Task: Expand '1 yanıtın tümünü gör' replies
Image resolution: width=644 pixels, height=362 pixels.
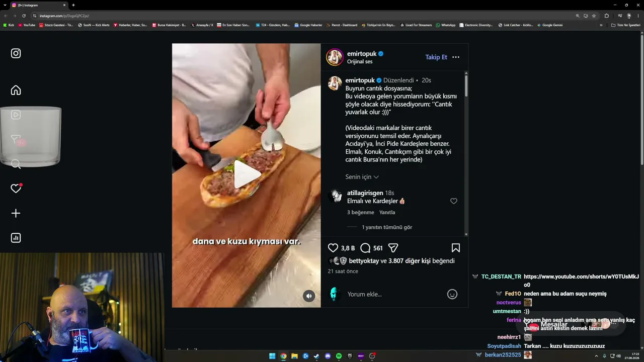Action: click(x=387, y=227)
